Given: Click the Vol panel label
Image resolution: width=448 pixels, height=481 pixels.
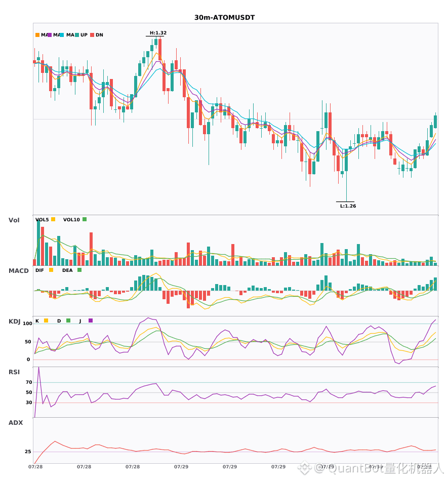Looking at the screenshot, I should 14,220.
